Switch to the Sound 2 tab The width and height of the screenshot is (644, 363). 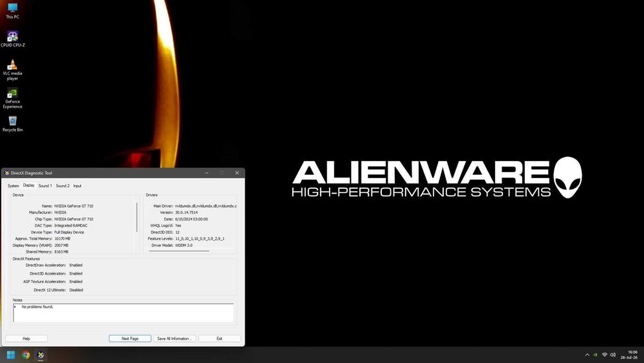[x=62, y=186]
